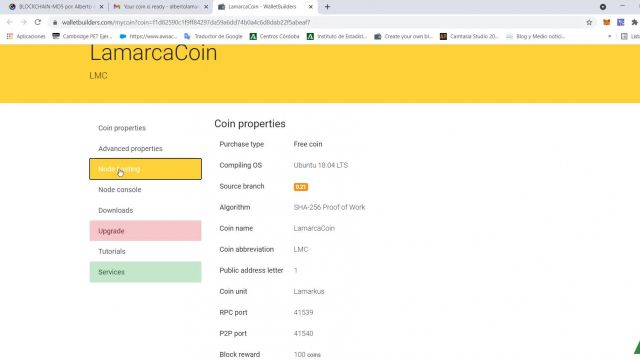Screen dimensions: 640x360
Task: Click the 'Free coin' purchase type value
Action: click(308, 144)
